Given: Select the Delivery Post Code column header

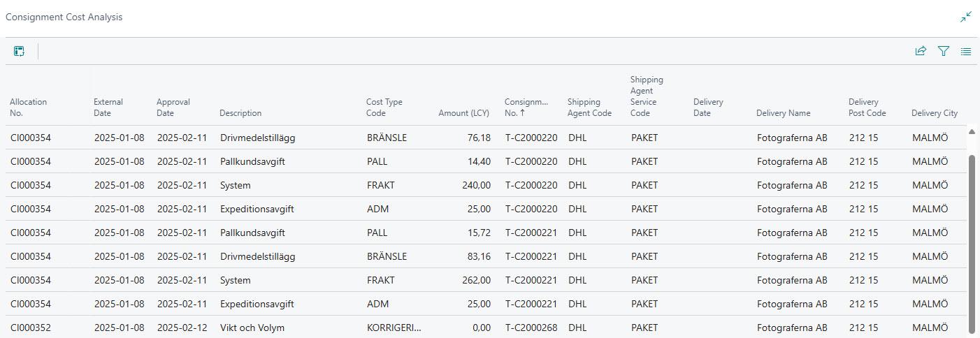Looking at the screenshot, I should coord(867,107).
